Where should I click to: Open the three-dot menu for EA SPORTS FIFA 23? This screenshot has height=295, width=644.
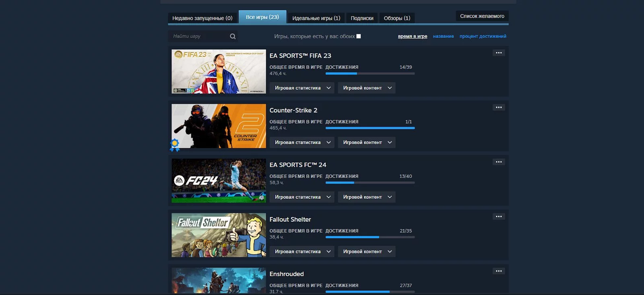point(499,53)
